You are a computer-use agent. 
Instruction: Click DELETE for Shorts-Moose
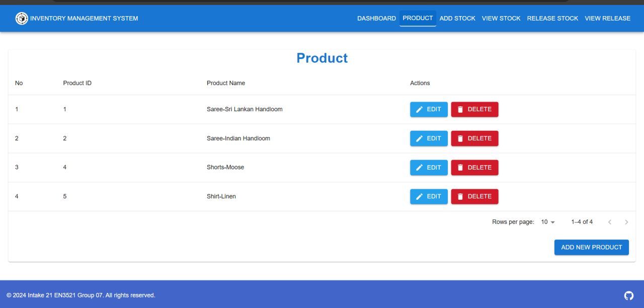pos(474,167)
